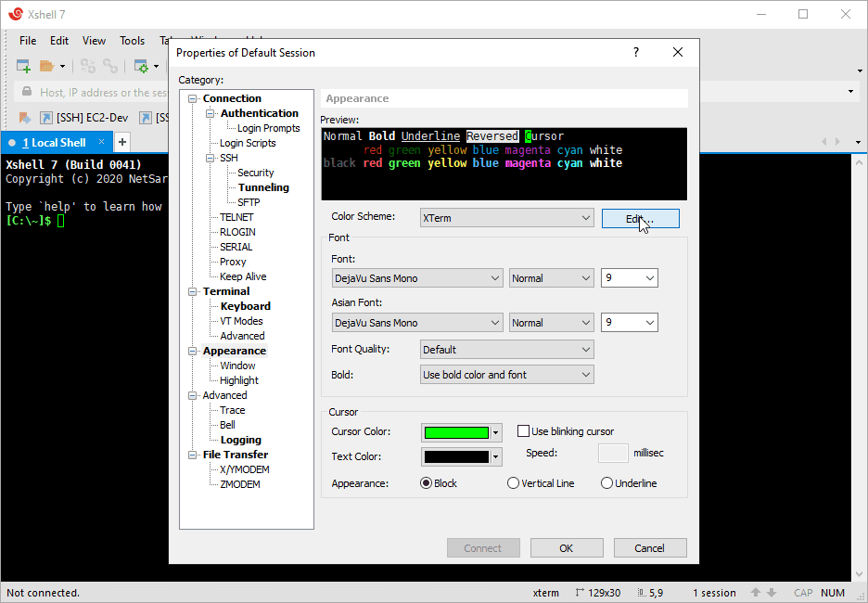Select Tunneling in the category tree
Viewport: 868px width, 603px height.
point(263,187)
